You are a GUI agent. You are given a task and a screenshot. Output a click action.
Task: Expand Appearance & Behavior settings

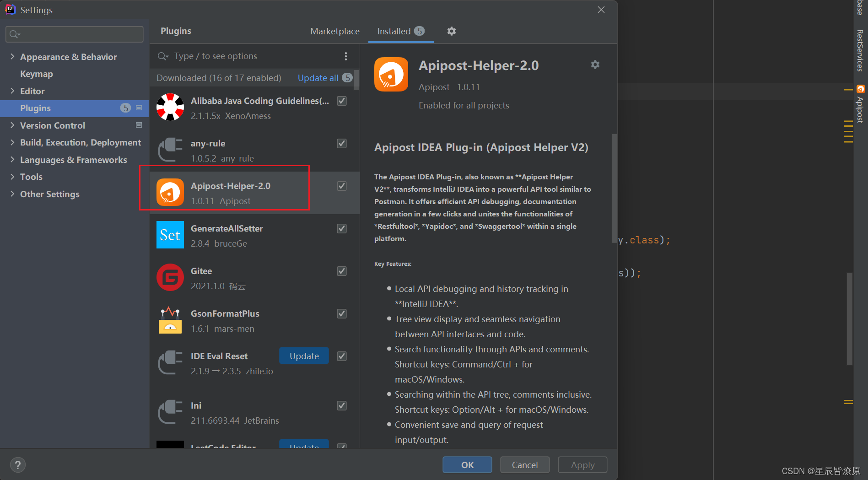[12, 57]
